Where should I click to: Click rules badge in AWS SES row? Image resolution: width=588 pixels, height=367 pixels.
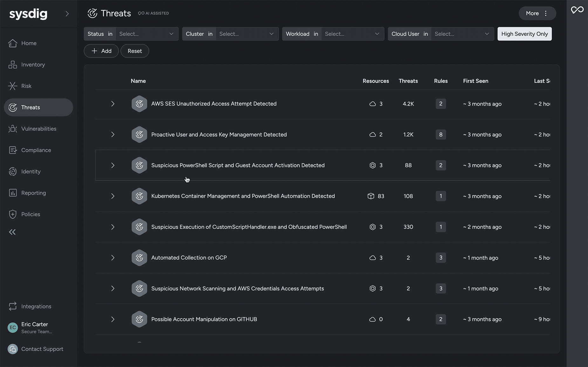pos(441,104)
